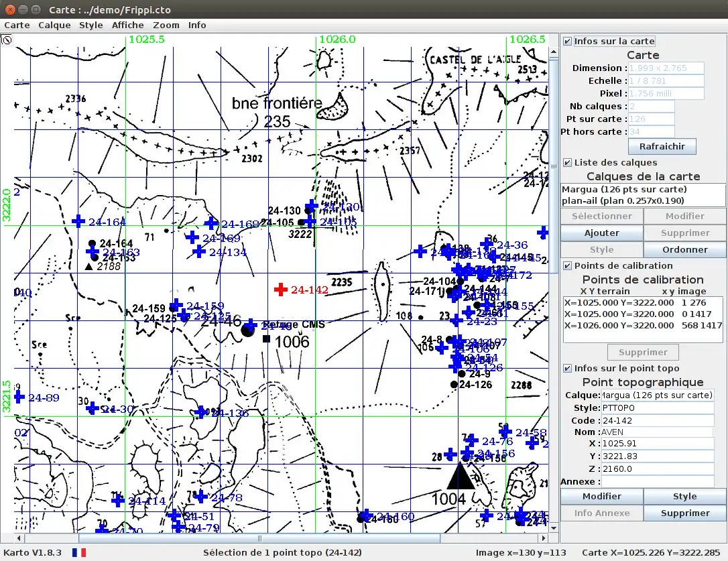Viewport: 728px width, 561px height.
Task: Open the Zoom menu
Action: click(166, 25)
